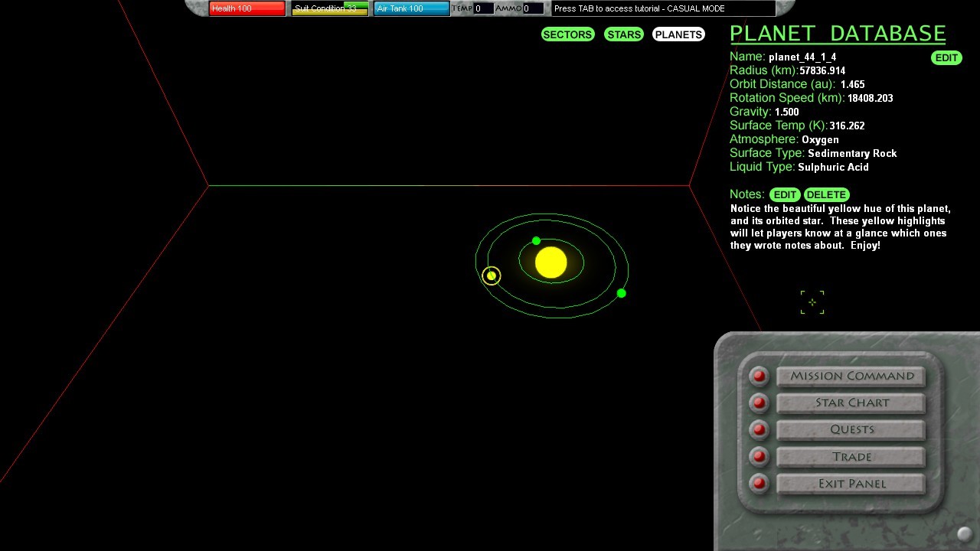980x551 pixels.
Task: Click the metal rivet at panel corner
Action: (964, 534)
